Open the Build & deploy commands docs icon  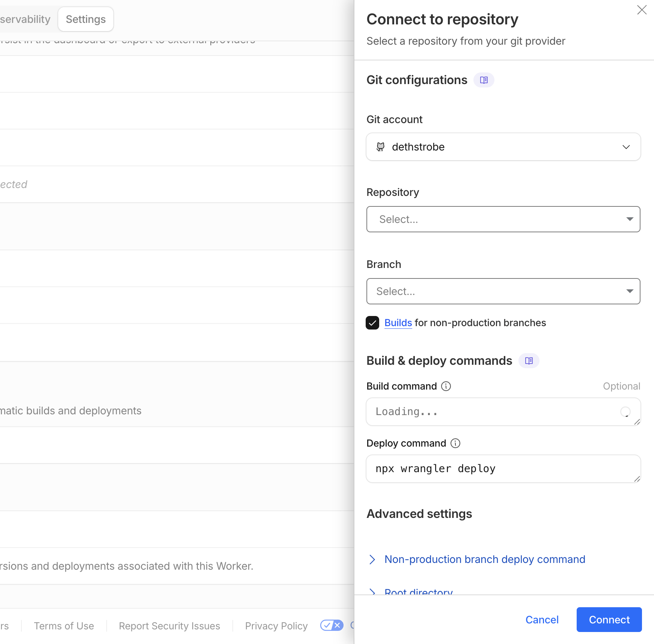tap(529, 361)
